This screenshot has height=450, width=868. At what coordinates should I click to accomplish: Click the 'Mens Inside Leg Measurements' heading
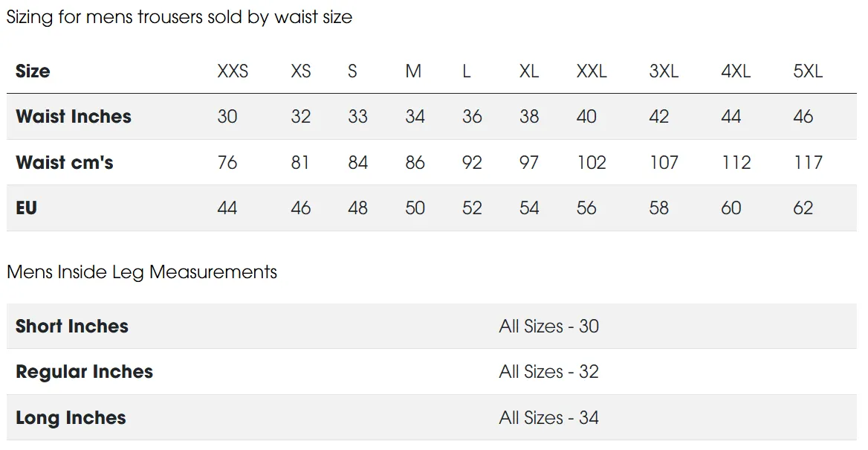tap(142, 272)
